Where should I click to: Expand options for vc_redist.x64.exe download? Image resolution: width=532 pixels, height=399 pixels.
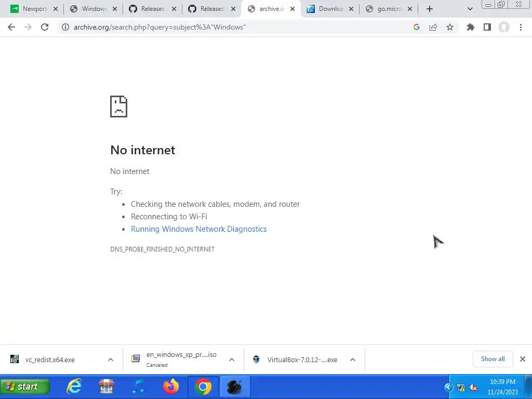[111, 360]
